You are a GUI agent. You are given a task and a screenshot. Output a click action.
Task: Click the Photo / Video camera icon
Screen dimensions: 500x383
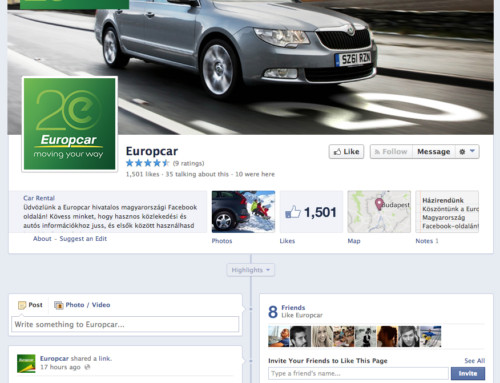coord(59,305)
